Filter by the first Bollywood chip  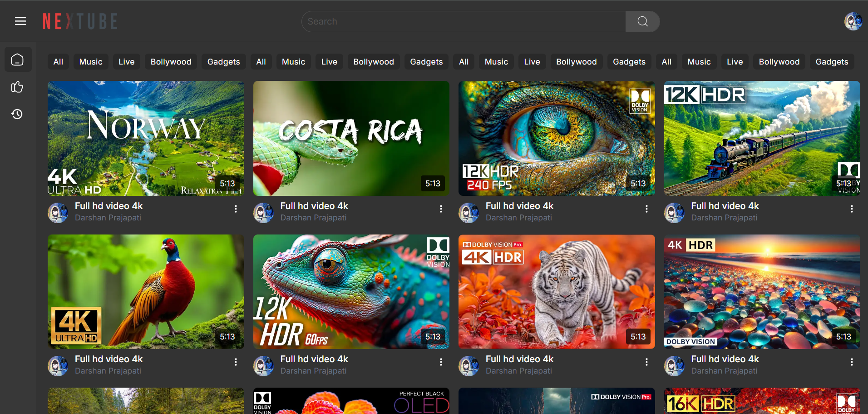coord(171,62)
